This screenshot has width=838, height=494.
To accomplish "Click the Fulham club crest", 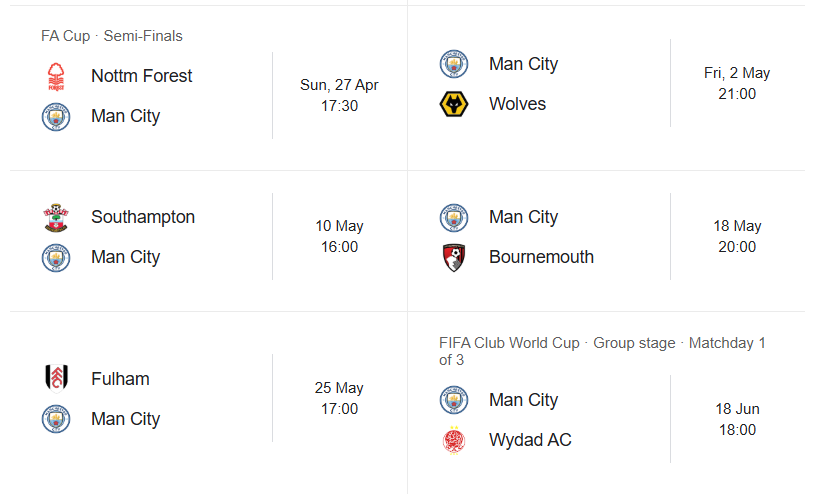I will 56,379.
